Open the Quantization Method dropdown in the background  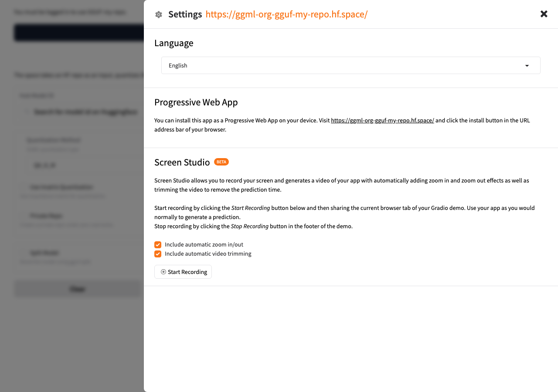coord(85,166)
